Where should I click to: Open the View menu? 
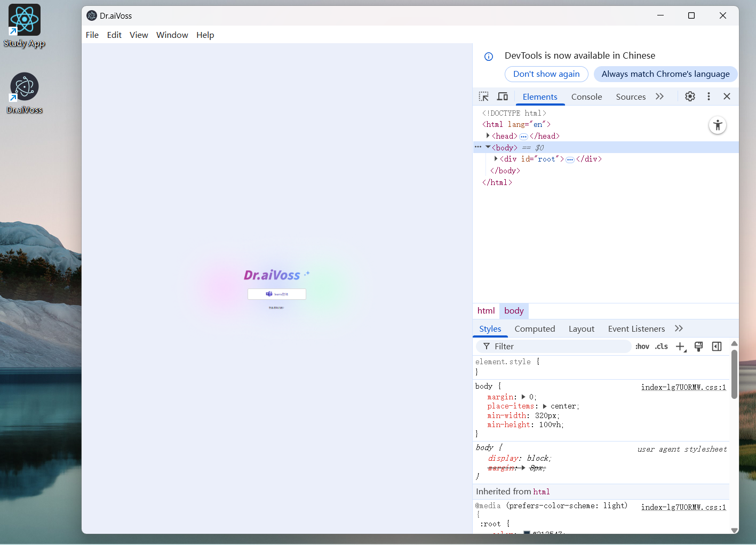[x=139, y=35]
